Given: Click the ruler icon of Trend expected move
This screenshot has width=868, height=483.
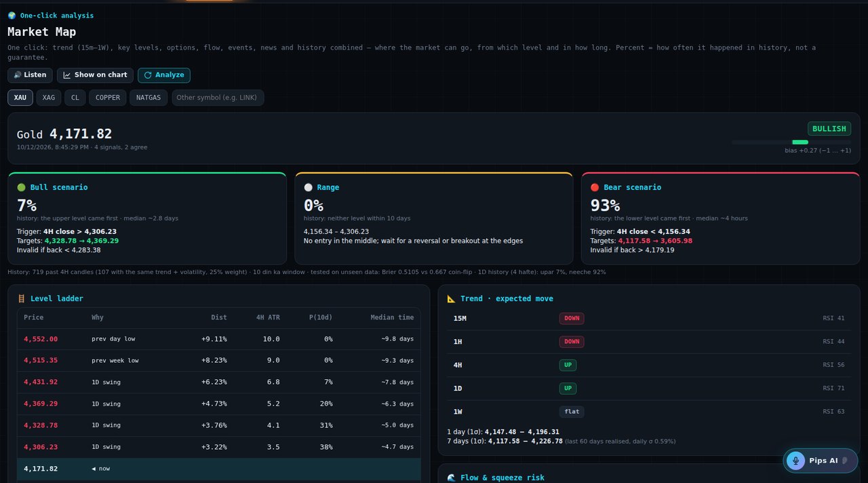Looking at the screenshot, I should coord(452,298).
